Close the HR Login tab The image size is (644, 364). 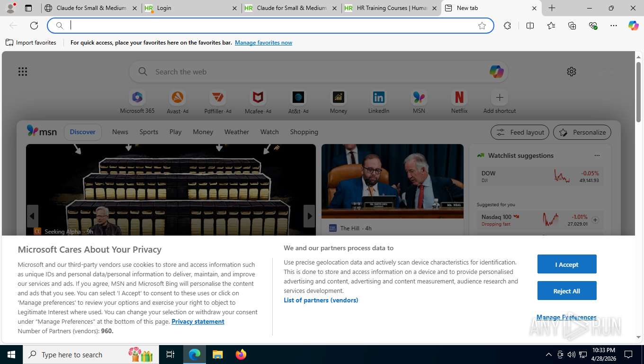coord(235,8)
